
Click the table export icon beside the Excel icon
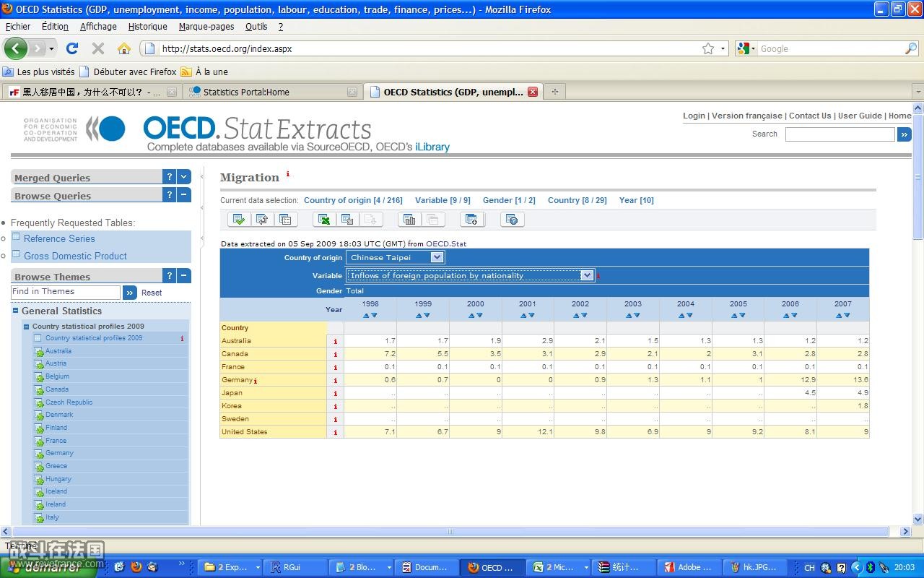pos(347,220)
